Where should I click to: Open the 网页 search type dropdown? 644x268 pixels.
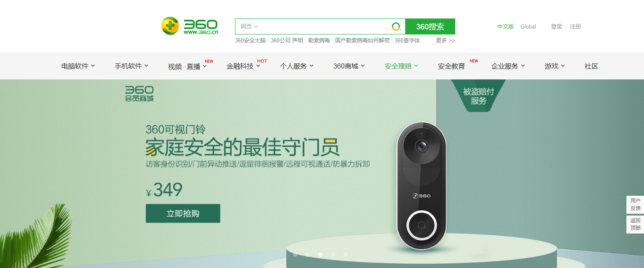pyautogui.click(x=249, y=26)
